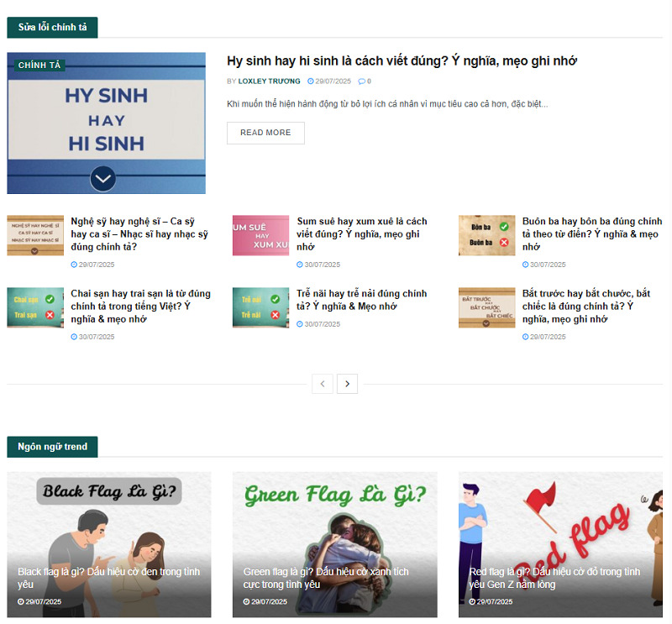
Task: Open Chai sạn hay trai sạn thumbnail
Action: (35, 307)
